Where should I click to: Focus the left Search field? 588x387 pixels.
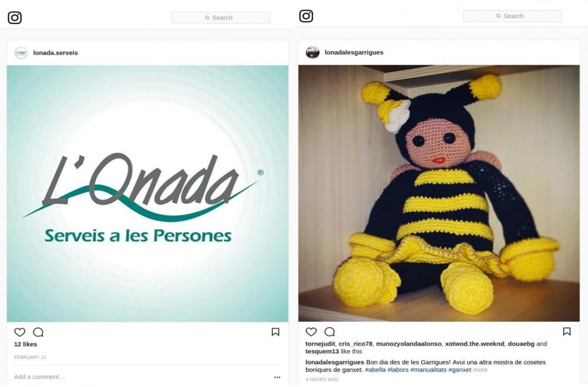pyautogui.click(x=221, y=18)
